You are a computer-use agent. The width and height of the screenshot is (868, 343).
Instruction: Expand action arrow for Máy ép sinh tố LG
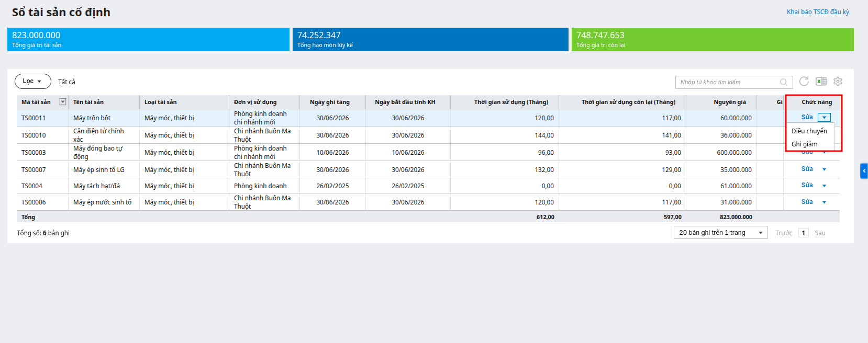click(824, 169)
